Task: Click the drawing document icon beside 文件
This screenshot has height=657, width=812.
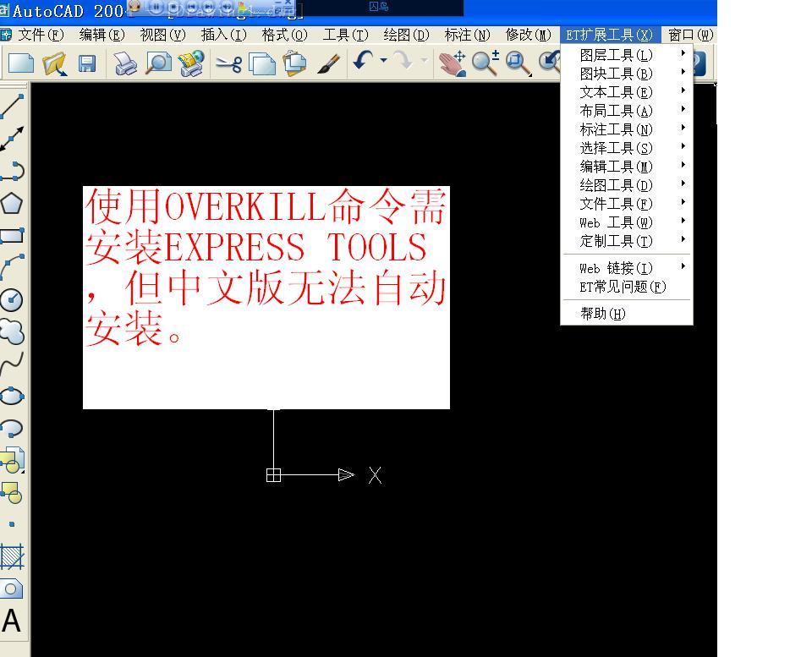Action: 6,35
